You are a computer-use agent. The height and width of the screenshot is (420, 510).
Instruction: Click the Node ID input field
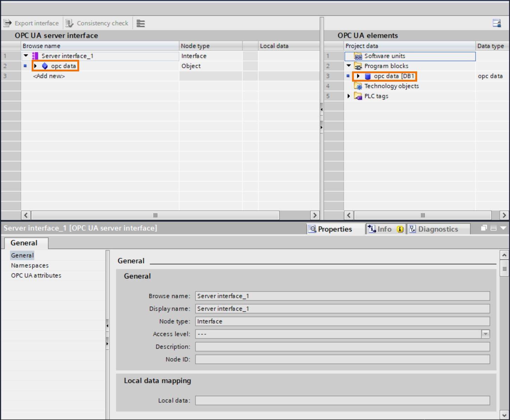[x=343, y=359]
